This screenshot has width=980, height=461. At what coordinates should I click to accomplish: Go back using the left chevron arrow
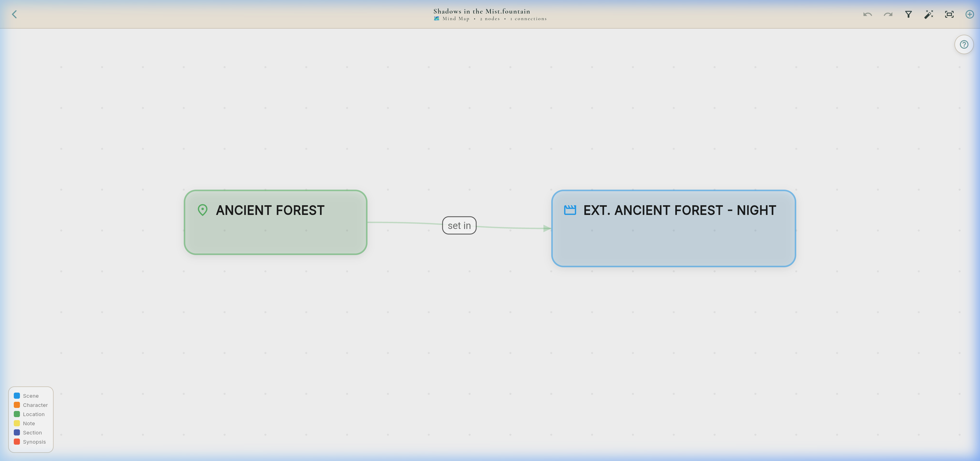15,15
